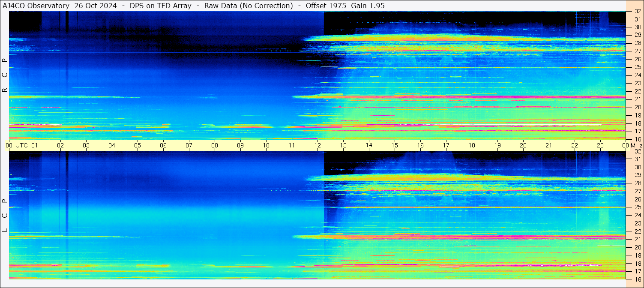The width and height of the screenshot is (644, 288).
Task: Click the 25 frequency label on LCP scale
Action: [637, 207]
